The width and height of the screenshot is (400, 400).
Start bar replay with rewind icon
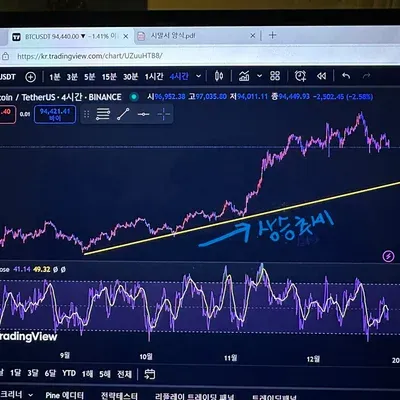(x=321, y=76)
